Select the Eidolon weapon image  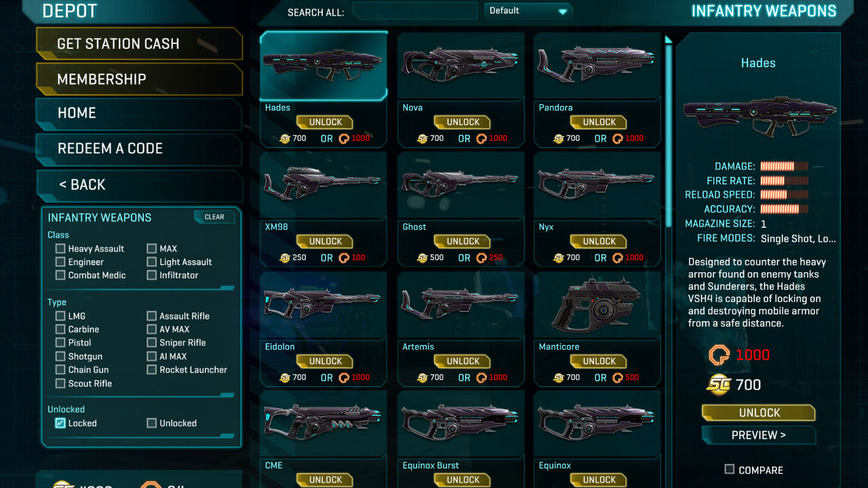(323, 302)
